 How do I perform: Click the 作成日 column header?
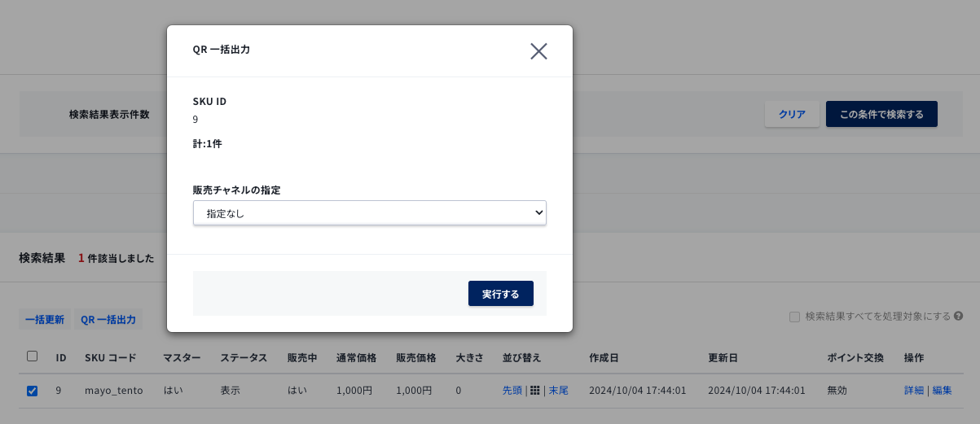click(604, 358)
